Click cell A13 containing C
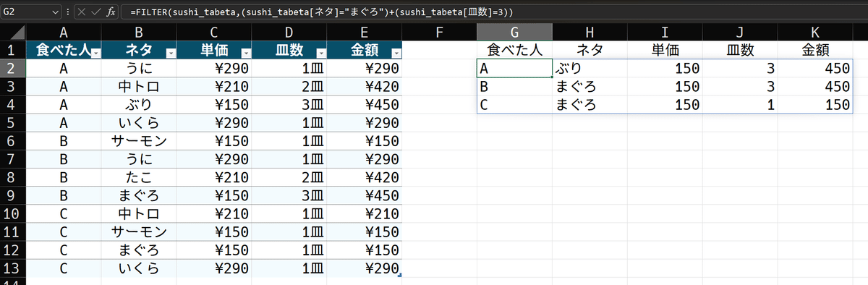The width and height of the screenshot is (868, 285). (64, 268)
